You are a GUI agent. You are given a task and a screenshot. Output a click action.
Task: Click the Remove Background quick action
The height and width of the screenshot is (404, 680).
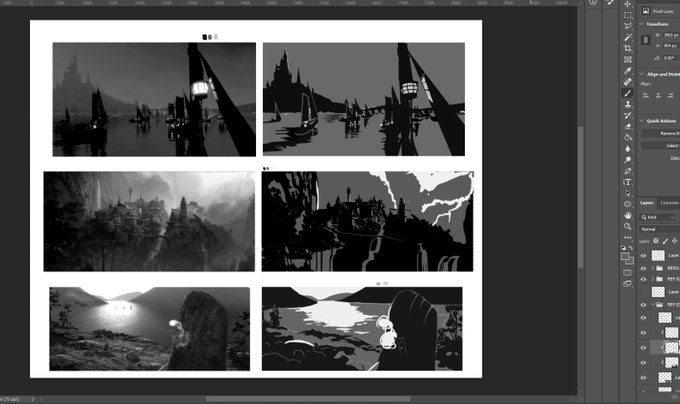click(x=661, y=134)
